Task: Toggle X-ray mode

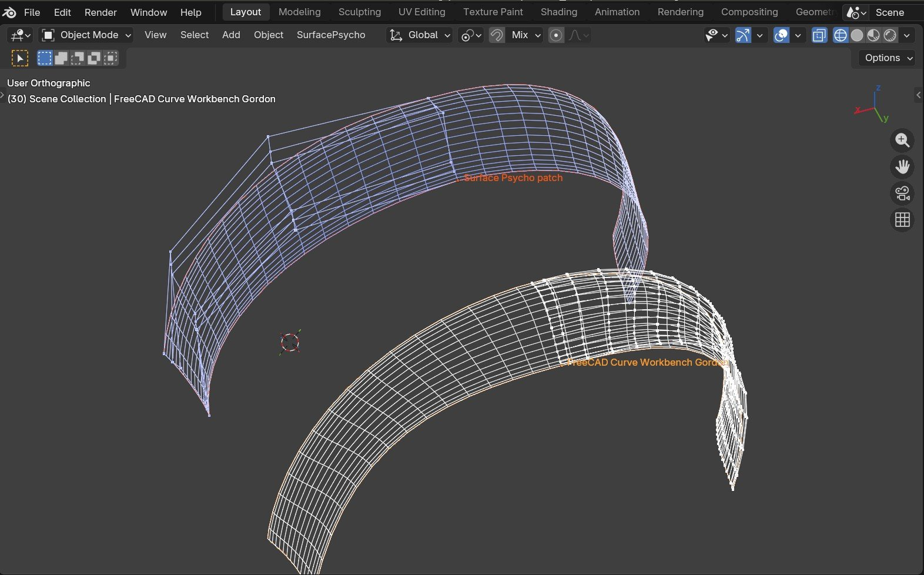Action: point(819,35)
